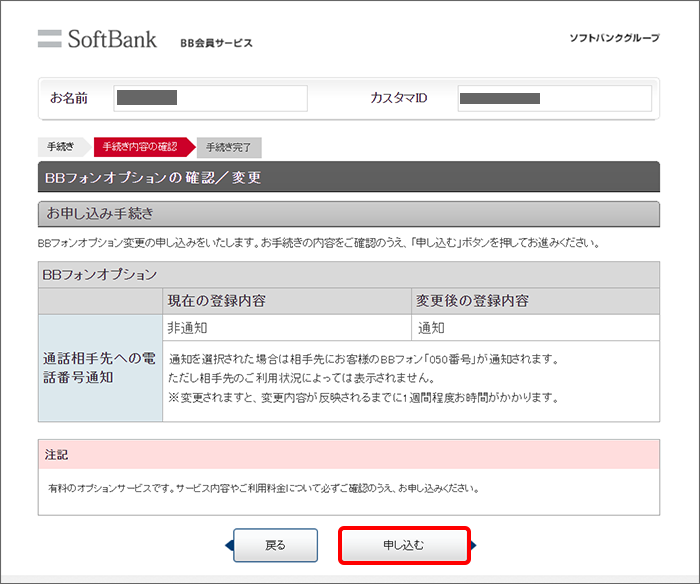
Task: Click the お名前 name field
Action: [x=210, y=98]
